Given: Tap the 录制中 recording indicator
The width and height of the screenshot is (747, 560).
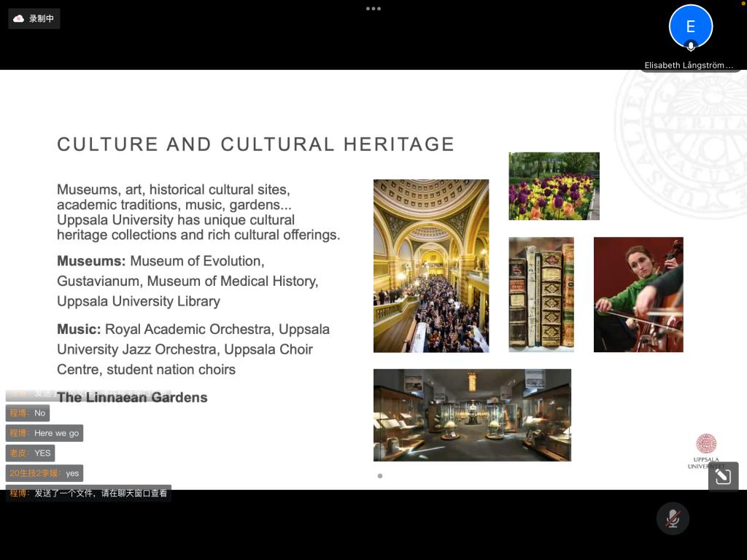Looking at the screenshot, I should coord(34,18).
